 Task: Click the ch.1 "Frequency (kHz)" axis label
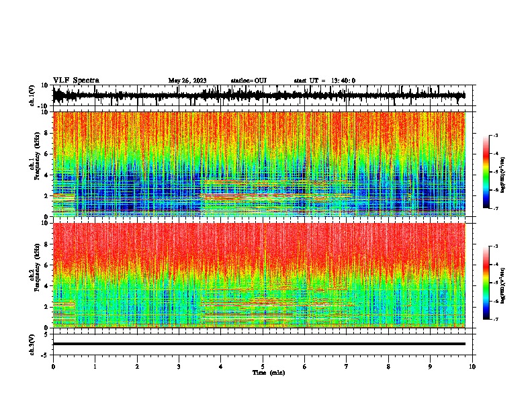37,156
